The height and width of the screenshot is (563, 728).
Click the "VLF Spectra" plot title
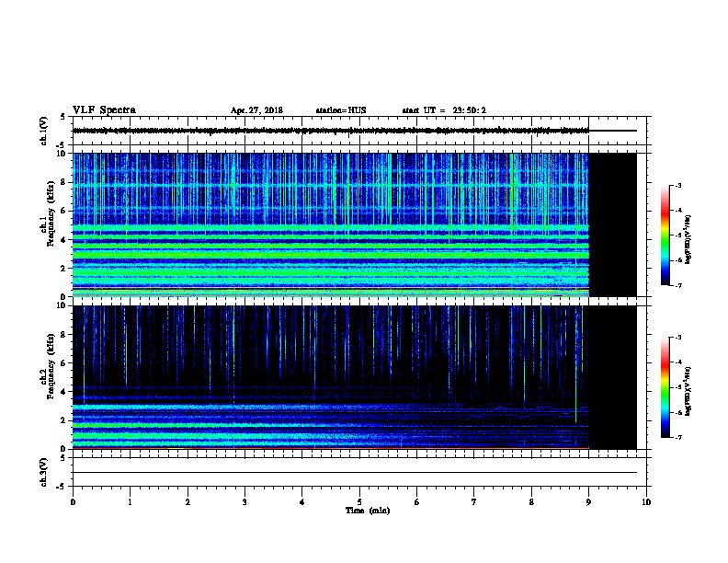coord(104,110)
